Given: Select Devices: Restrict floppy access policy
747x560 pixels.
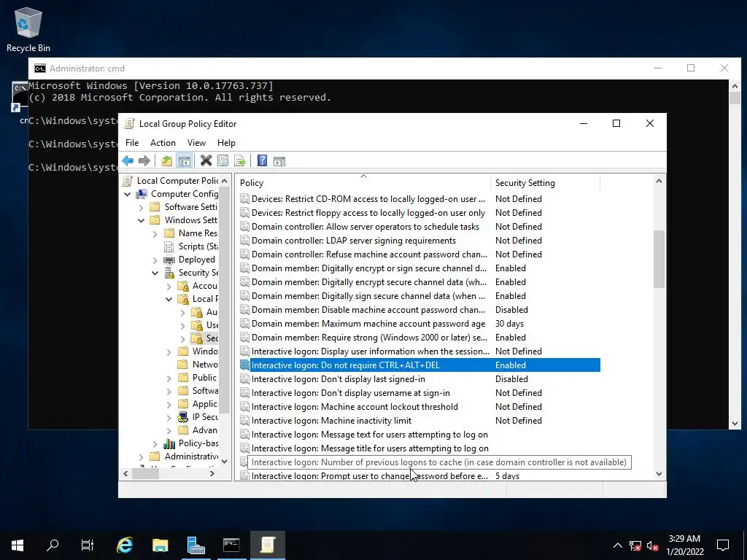Looking at the screenshot, I should pyautogui.click(x=419, y=213).
